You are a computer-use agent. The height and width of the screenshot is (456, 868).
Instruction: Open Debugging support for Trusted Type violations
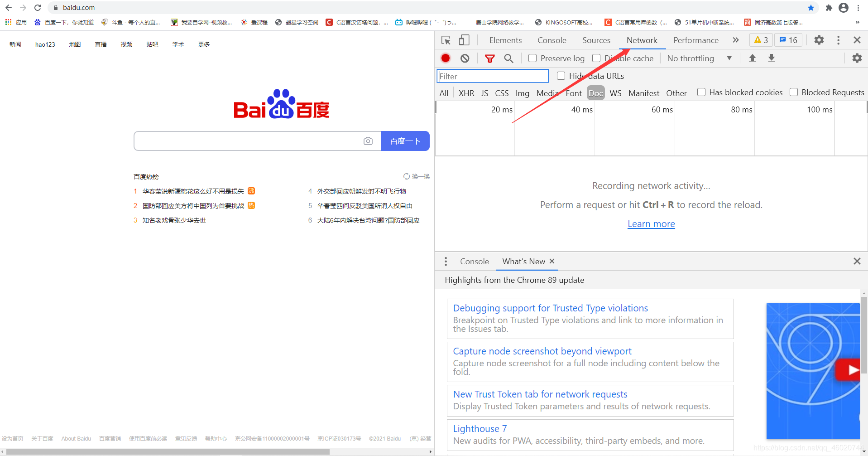click(551, 308)
